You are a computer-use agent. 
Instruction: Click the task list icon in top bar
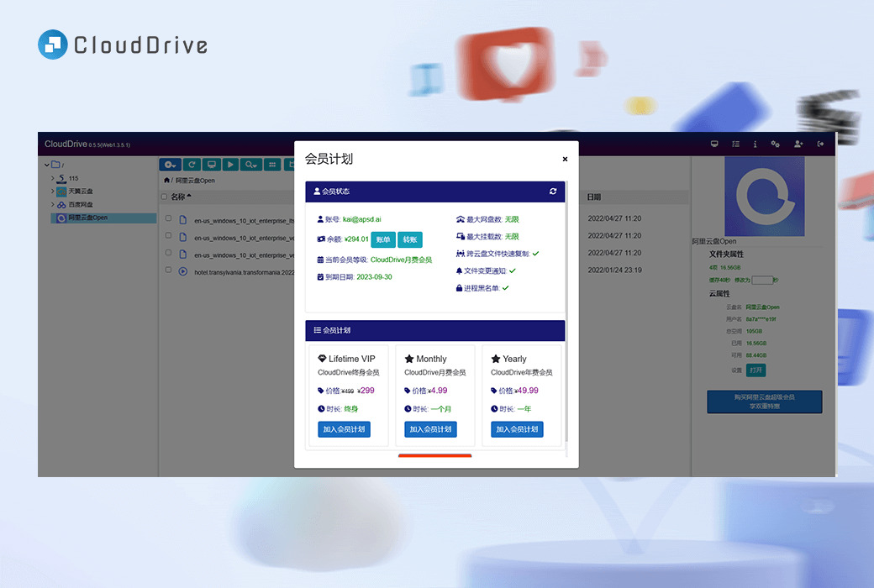point(735,144)
